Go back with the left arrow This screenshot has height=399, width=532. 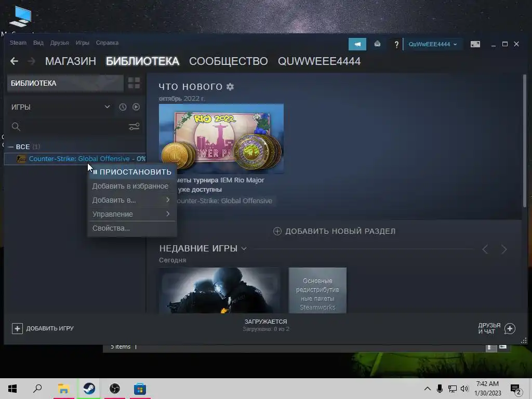(14, 61)
